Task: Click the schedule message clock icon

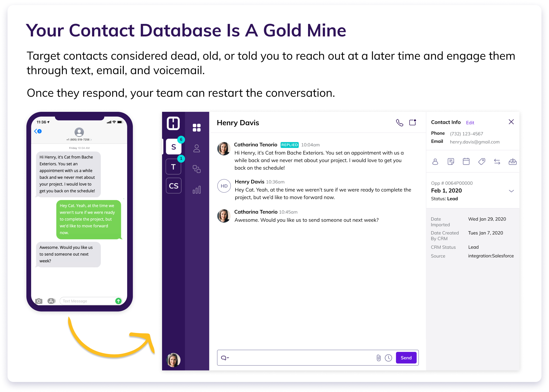Action: click(389, 358)
